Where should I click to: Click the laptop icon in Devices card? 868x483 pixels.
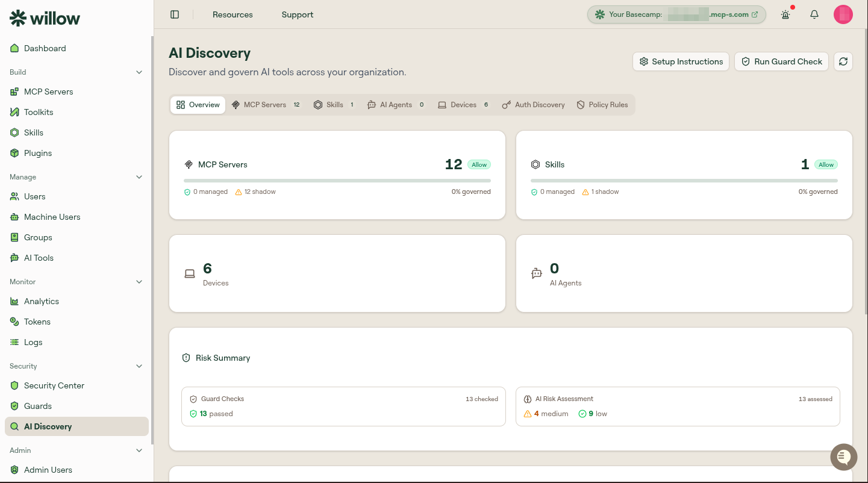point(190,273)
